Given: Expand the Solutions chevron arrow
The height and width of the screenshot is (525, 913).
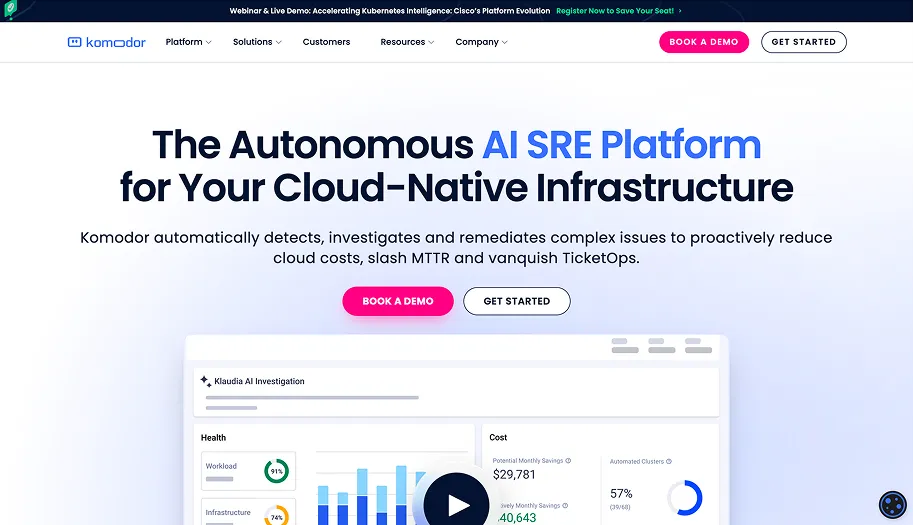Looking at the screenshot, I should pyautogui.click(x=278, y=42).
